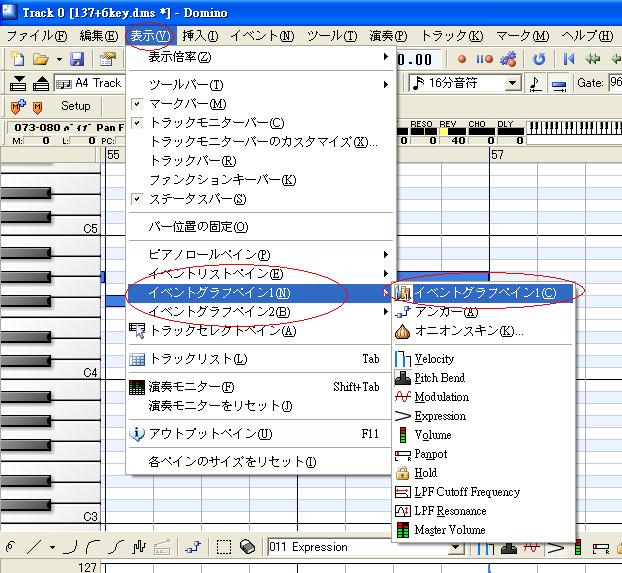Click the red Record button icon

coord(461,59)
